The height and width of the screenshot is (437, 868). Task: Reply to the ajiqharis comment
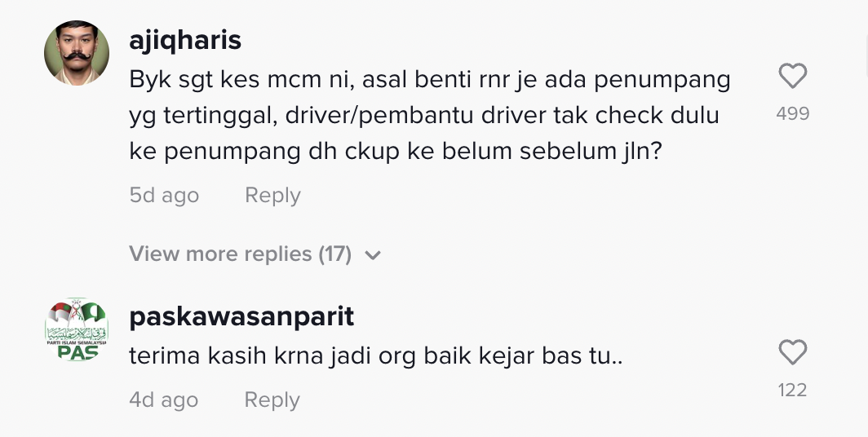(272, 196)
